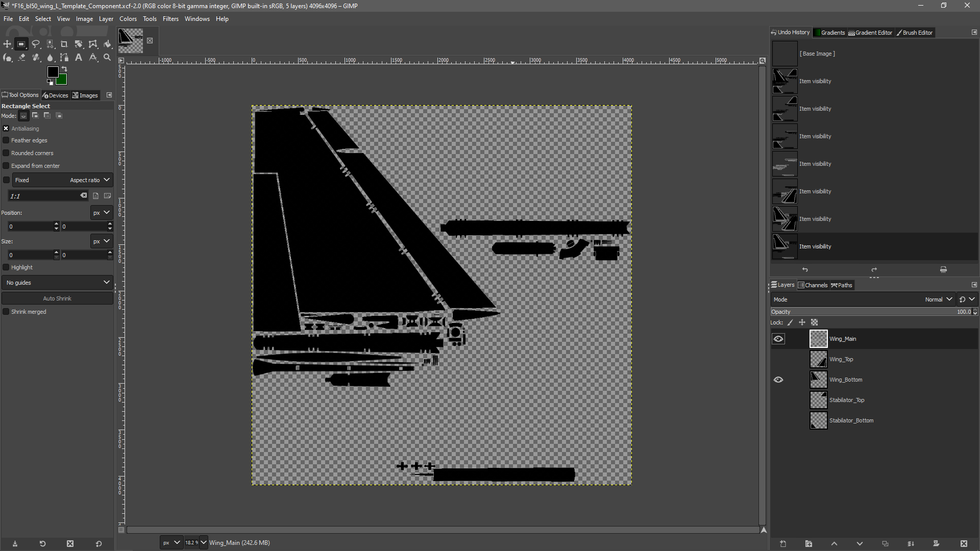
Task: Toggle the Rounded corners checkbox
Action: [x=6, y=153]
